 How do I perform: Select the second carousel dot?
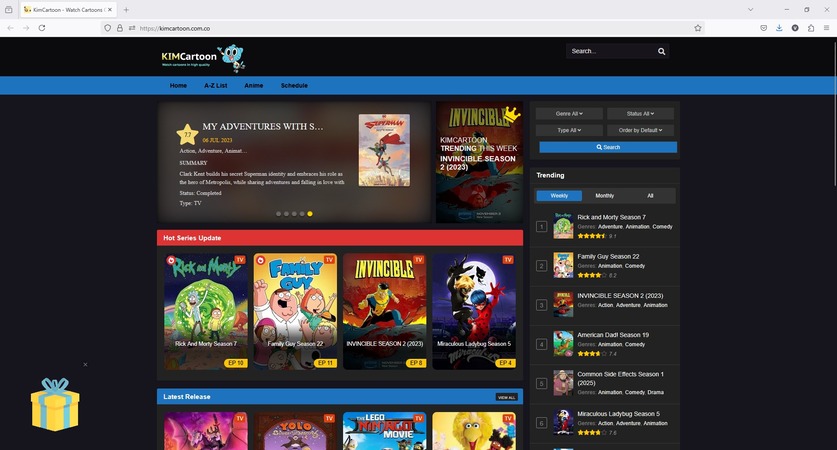tap(286, 214)
